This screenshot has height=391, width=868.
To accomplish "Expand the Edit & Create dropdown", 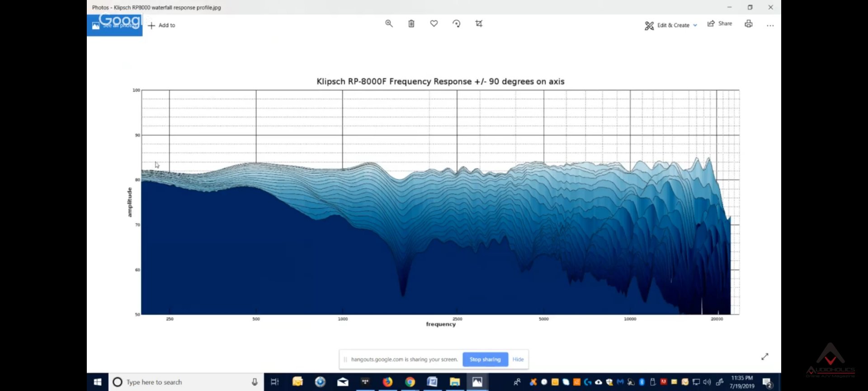I will click(x=671, y=25).
